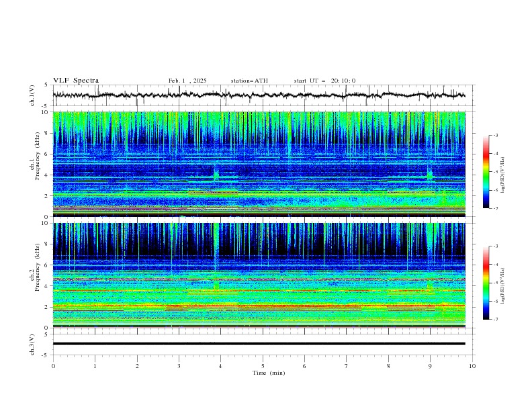Image resolution: width=532 pixels, height=411 pixels.
Task: Click the upper PSD color scale bar
Action: coord(486,172)
